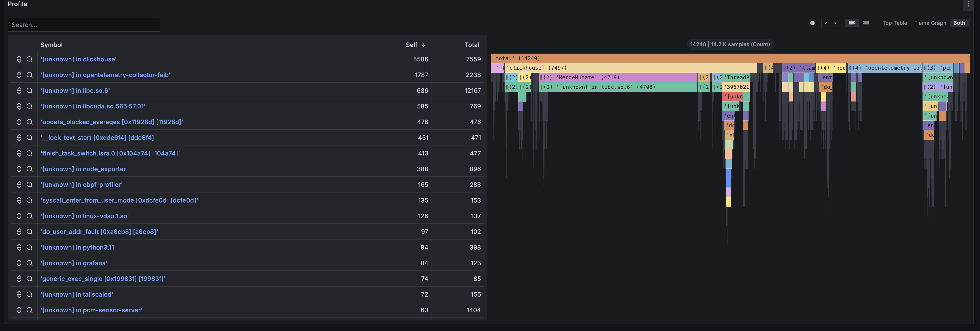980x331 pixels.
Task: Click symbol '[unknown] in python3.11'
Action: [78, 247]
